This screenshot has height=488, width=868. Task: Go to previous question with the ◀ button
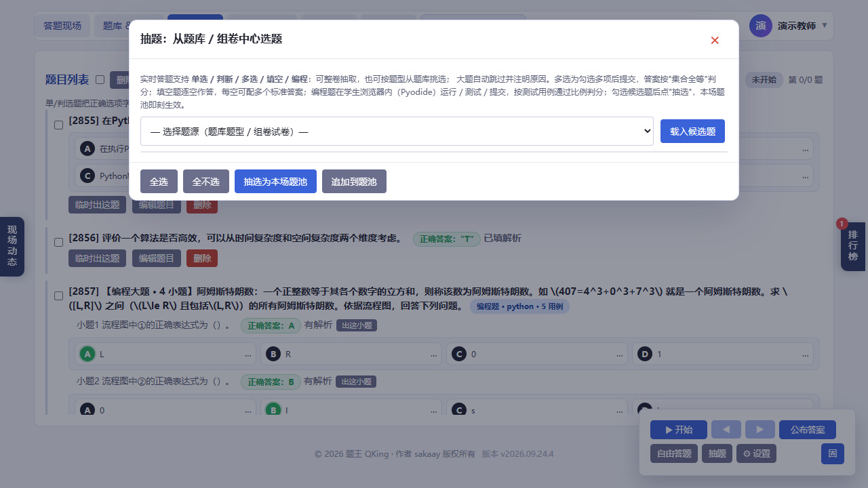726,430
